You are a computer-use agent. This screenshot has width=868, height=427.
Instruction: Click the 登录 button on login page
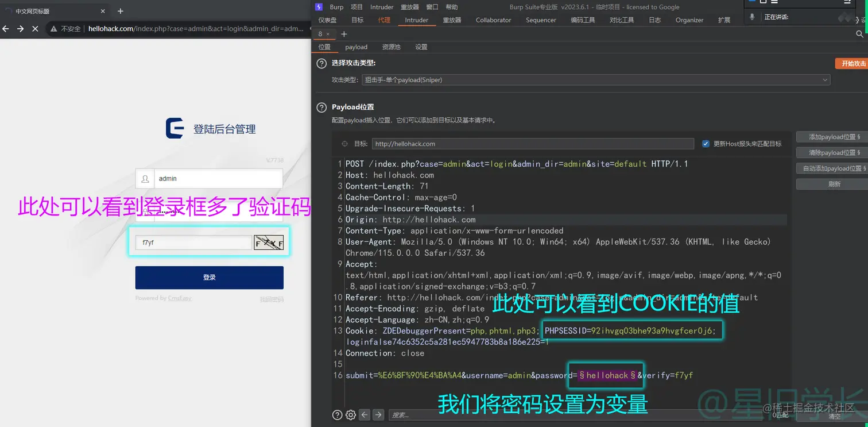click(210, 278)
